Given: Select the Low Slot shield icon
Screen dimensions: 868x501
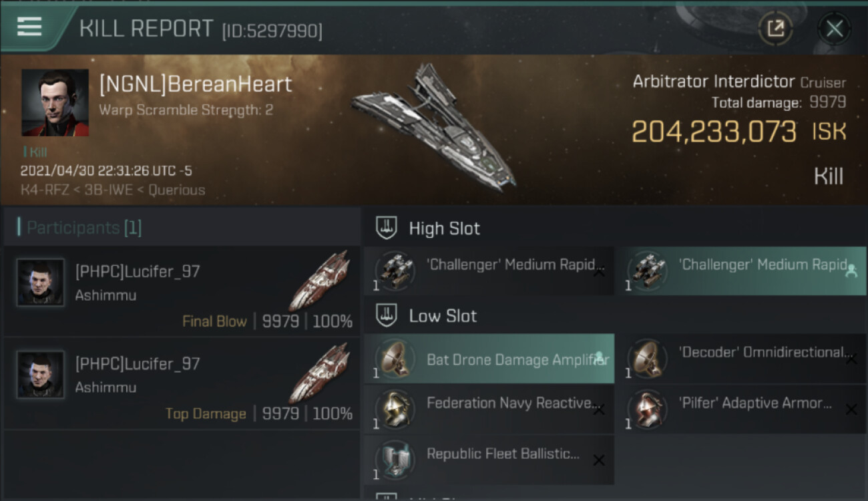Looking at the screenshot, I should tap(387, 316).
